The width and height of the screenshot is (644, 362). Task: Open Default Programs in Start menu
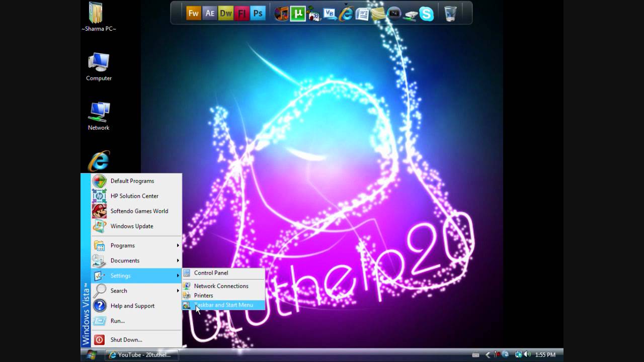point(136,181)
